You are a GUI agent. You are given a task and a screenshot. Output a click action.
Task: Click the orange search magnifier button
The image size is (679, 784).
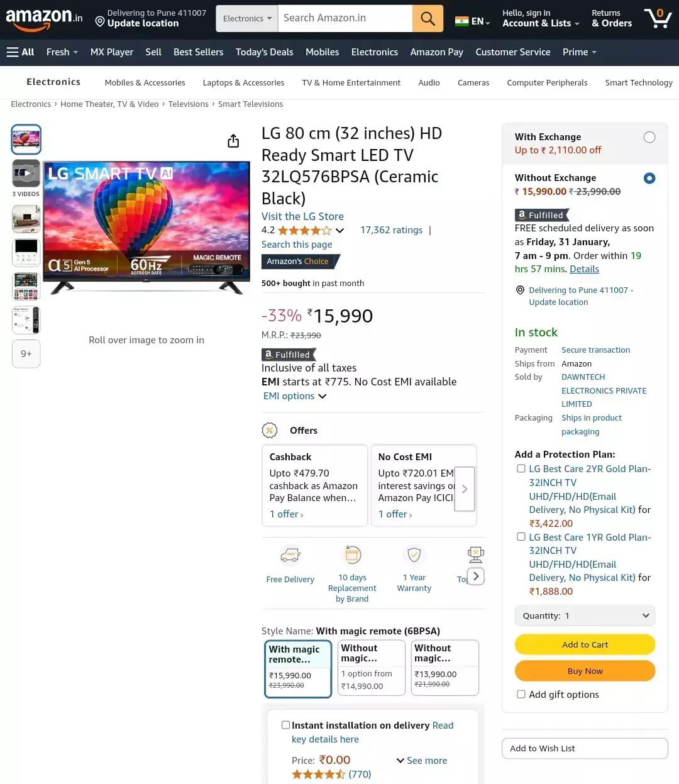coord(428,18)
